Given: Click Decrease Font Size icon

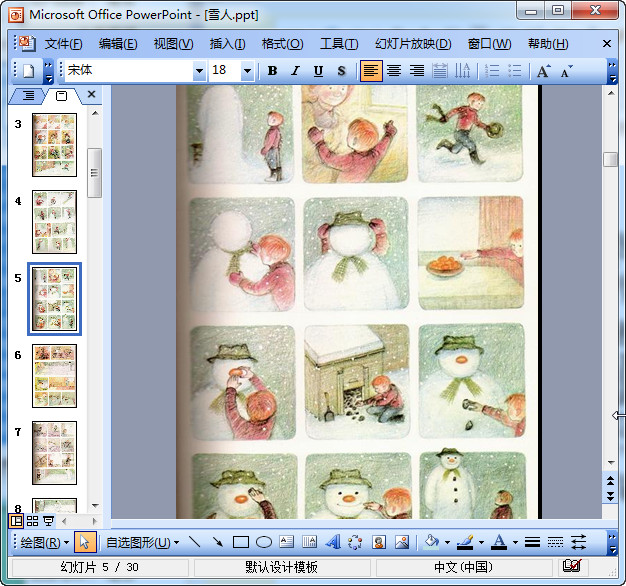Looking at the screenshot, I should pos(566,71).
